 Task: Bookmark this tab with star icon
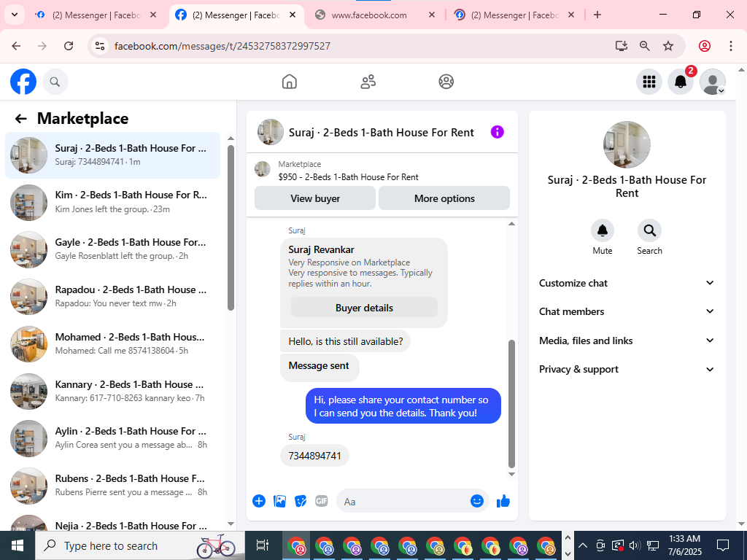click(668, 46)
